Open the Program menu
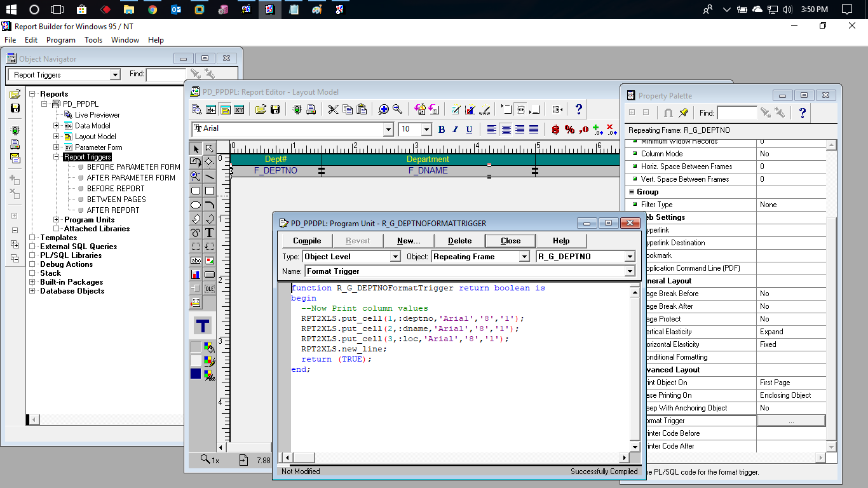 [61, 39]
